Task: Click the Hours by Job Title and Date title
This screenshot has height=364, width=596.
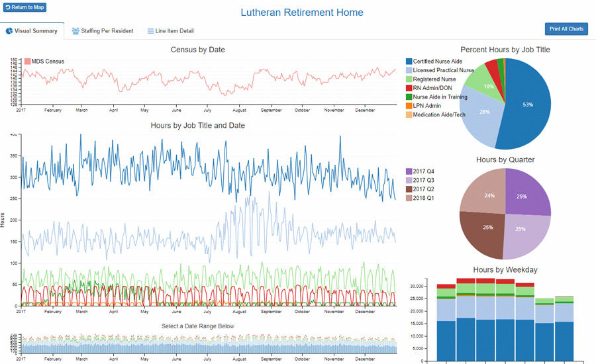Action: pos(197,125)
